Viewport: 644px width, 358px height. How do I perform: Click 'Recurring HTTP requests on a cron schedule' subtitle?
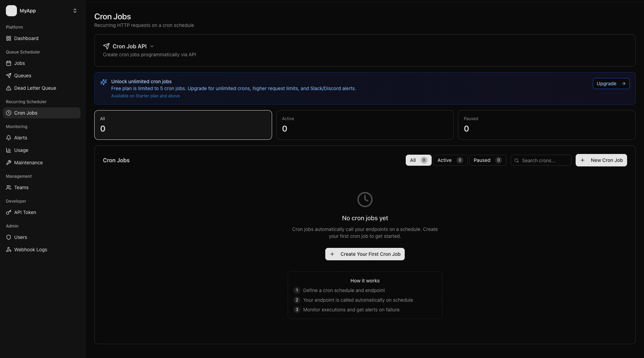click(144, 25)
